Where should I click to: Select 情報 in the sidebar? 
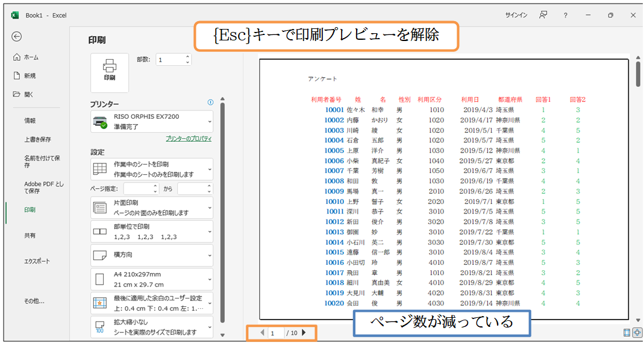(x=30, y=121)
